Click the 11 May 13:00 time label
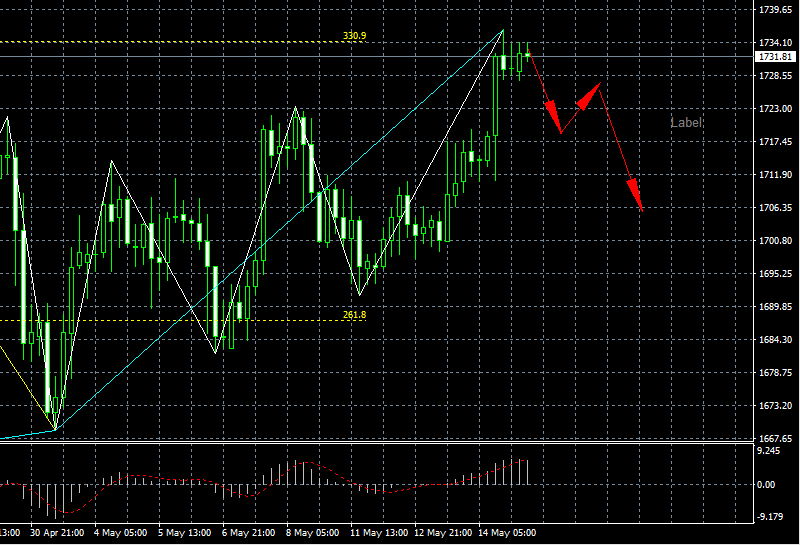The width and height of the screenshot is (800, 545). coord(379,533)
